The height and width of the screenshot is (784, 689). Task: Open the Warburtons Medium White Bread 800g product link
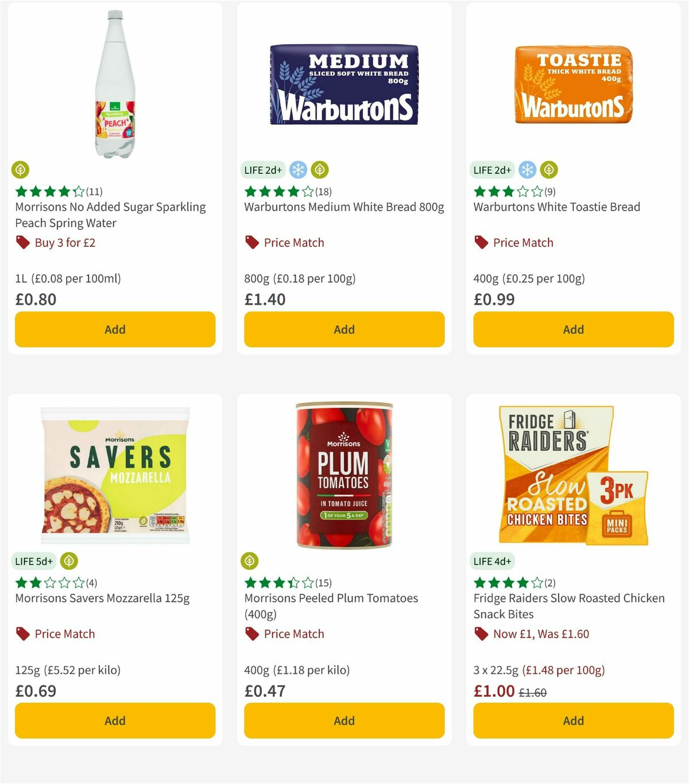click(x=343, y=207)
